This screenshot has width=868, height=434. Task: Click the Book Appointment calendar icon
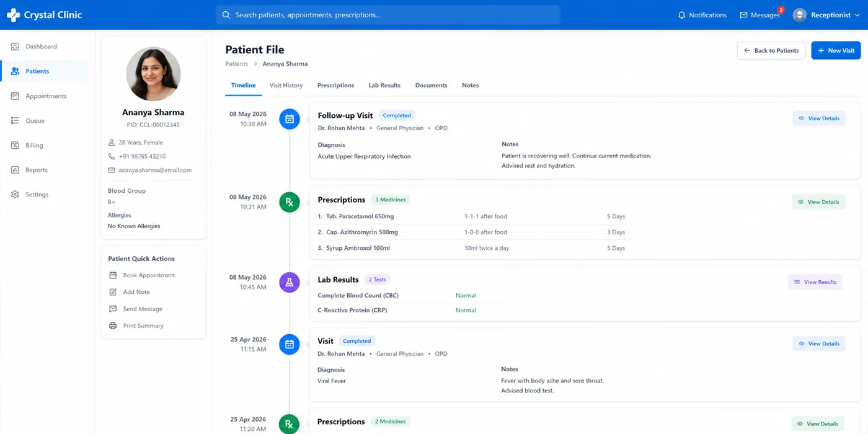coord(113,275)
